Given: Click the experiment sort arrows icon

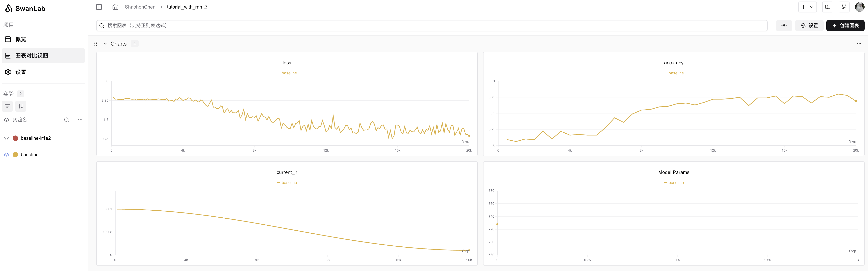Looking at the screenshot, I should click(x=21, y=106).
